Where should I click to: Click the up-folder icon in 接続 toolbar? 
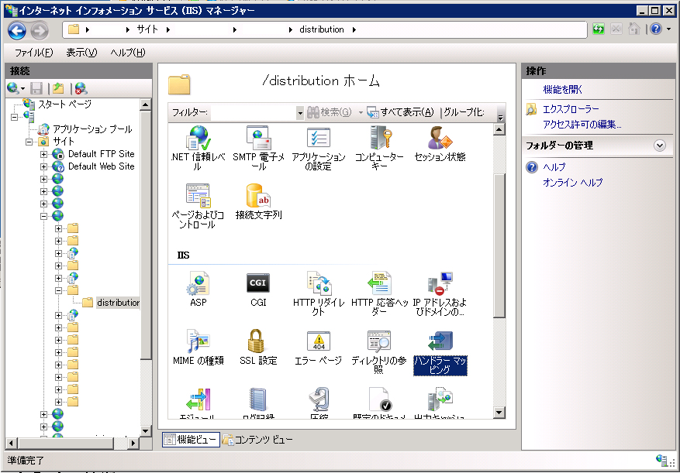[x=58, y=88]
